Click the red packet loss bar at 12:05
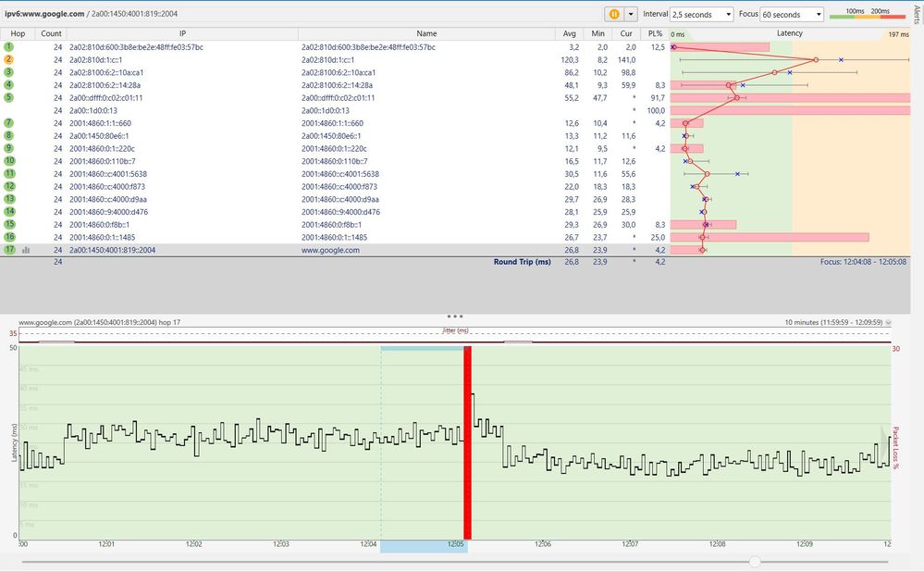The image size is (924, 572). pos(467,442)
